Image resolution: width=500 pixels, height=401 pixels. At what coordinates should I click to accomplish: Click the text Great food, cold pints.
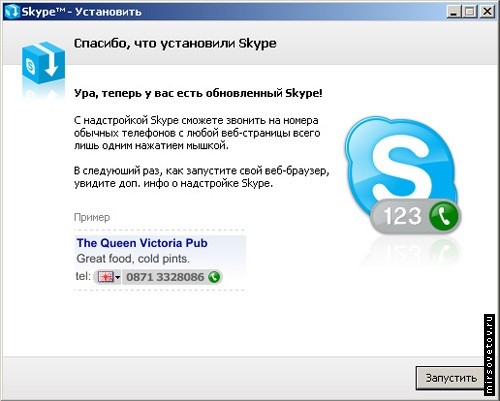(133, 259)
